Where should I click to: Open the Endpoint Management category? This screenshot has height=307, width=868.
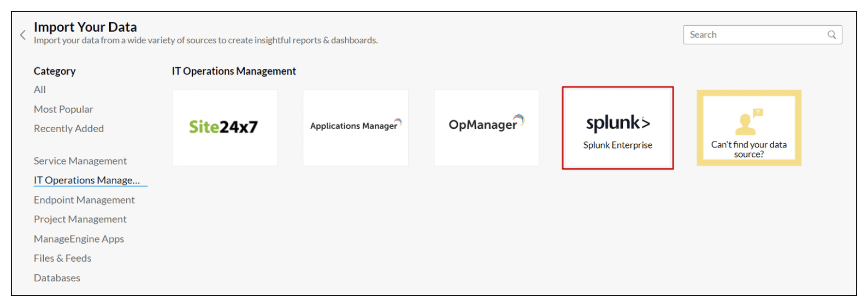coord(84,200)
